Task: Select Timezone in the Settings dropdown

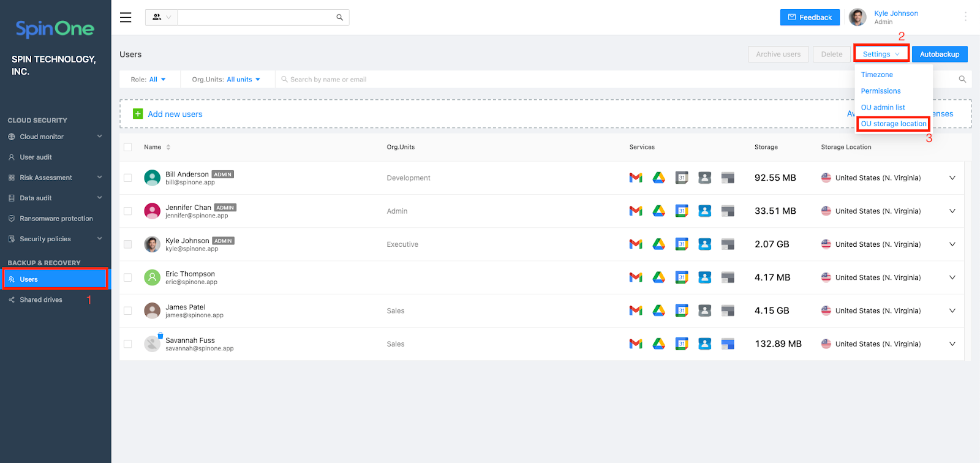Action: pos(876,75)
